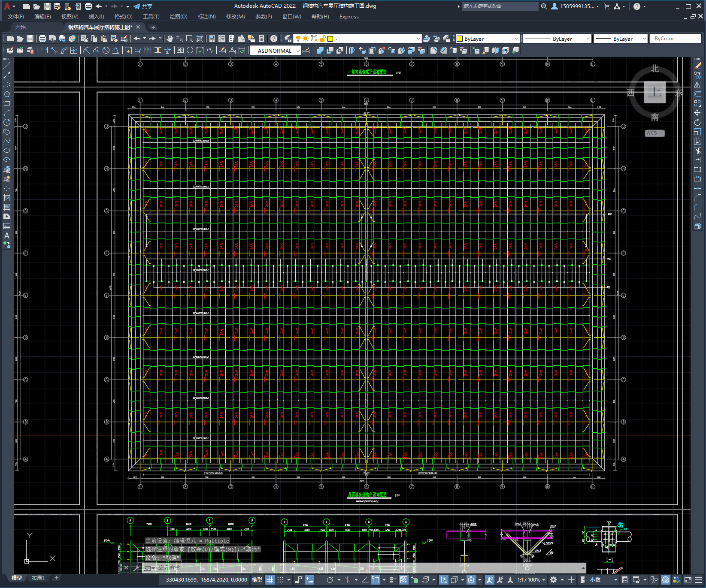Toggle ortho mode in status bar

click(320, 580)
